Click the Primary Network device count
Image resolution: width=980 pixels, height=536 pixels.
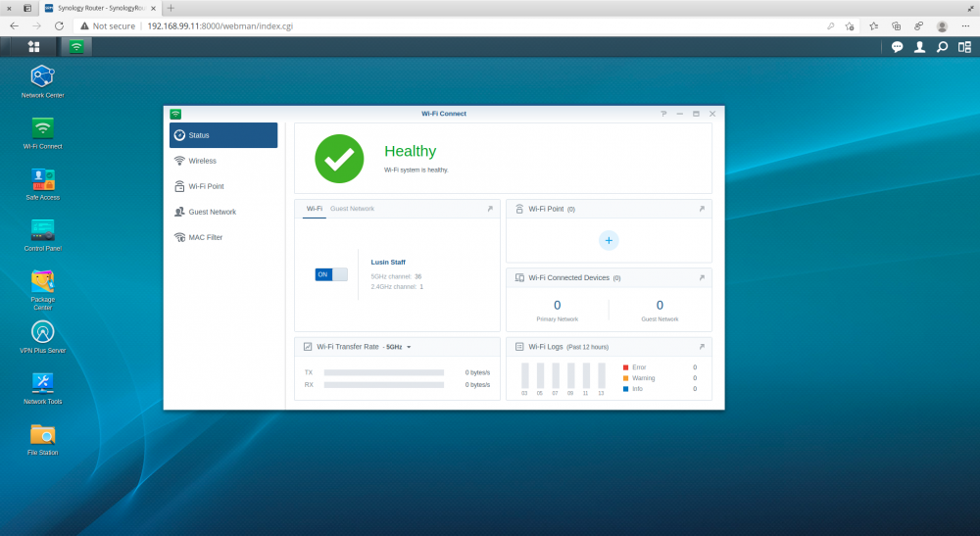click(x=557, y=305)
